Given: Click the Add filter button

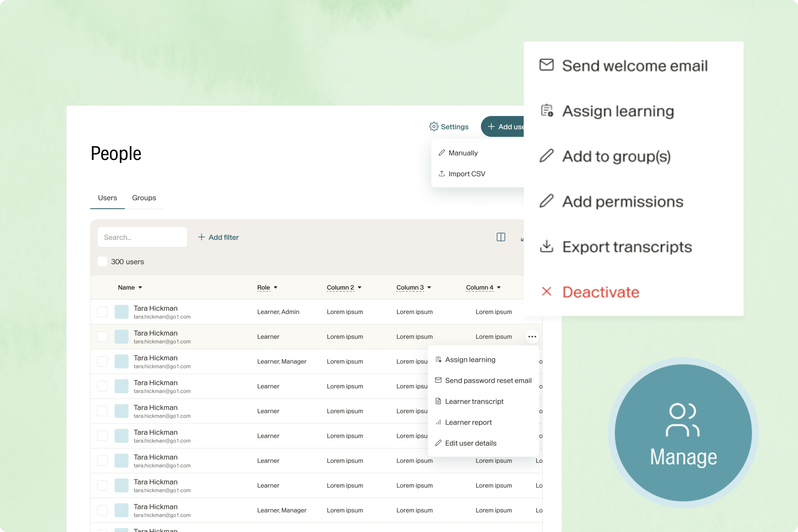Looking at the screenshot, I should (x=218, y=237).
